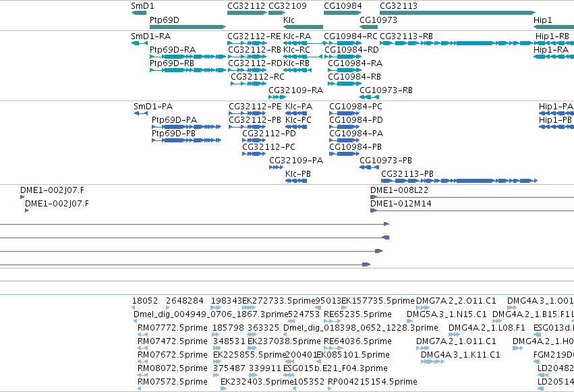Click protein Hip1-PB
The image size is (574, 392).
(555, 120)
